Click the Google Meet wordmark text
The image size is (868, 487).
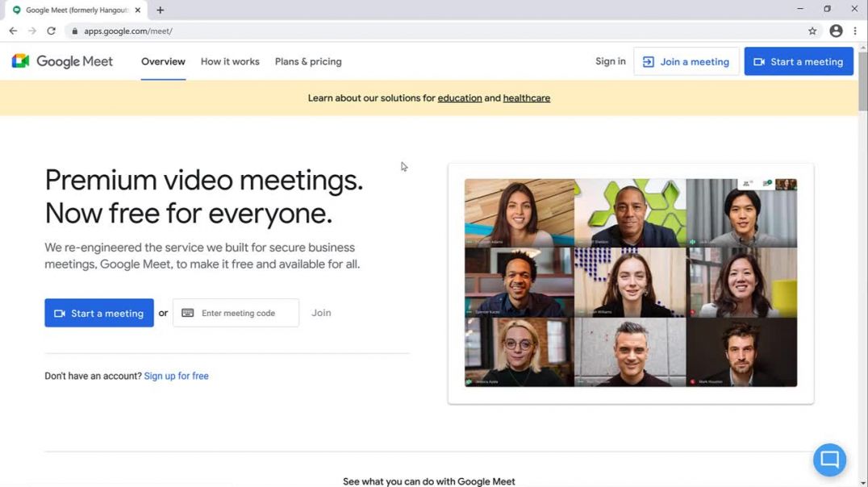click(x=75, y=61)
